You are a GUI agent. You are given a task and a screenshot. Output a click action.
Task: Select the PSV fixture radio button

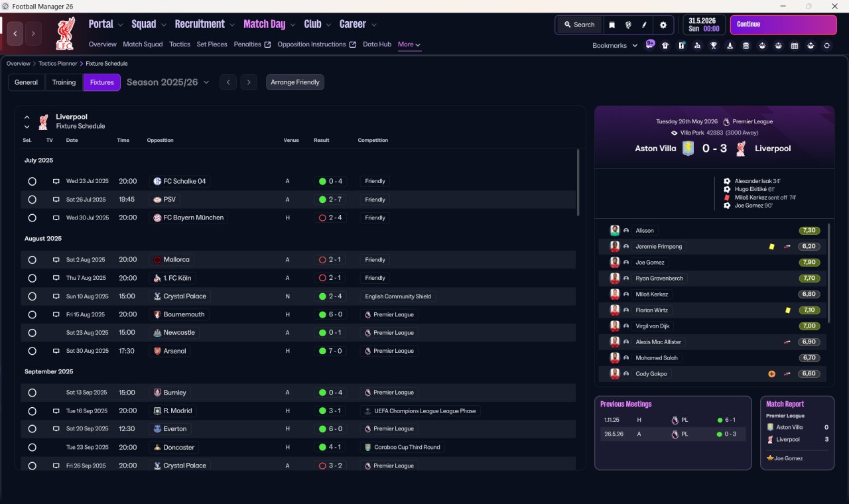[32, 200]
